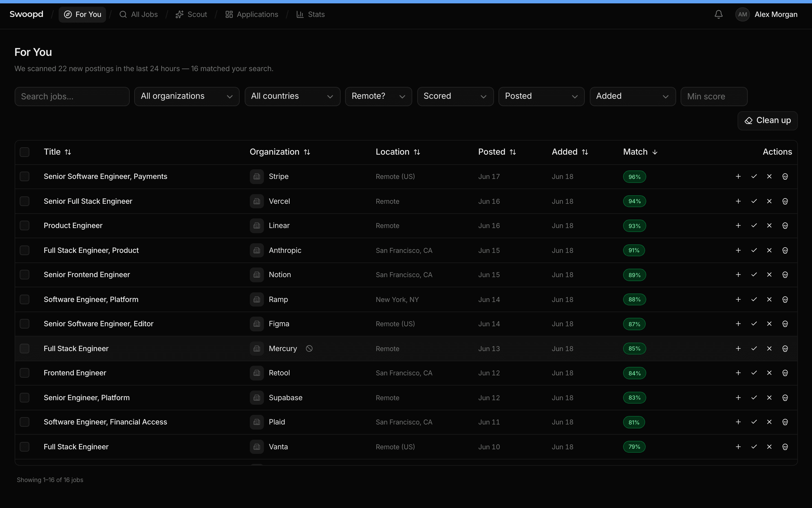Image resolution: width=812 pixels, height=508 pixels.
Task: Expand the Posted filter dropdown
Action: coord(541,97)
